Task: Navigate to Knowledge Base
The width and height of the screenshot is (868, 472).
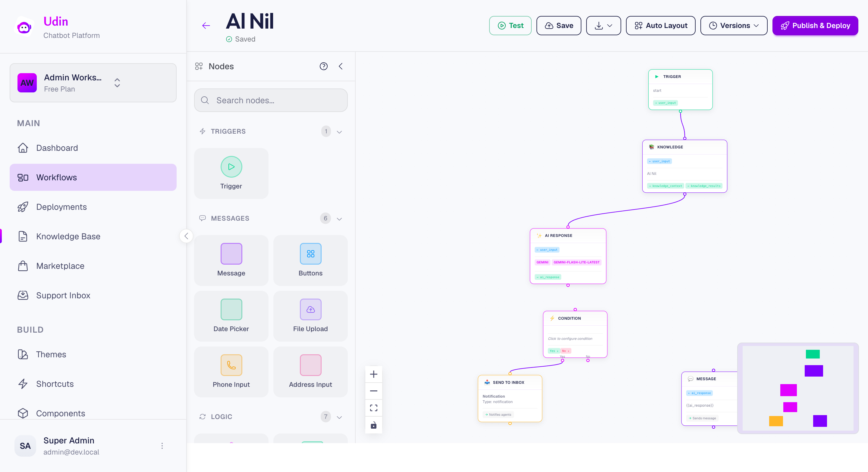Action: click(x=68, y=236)
